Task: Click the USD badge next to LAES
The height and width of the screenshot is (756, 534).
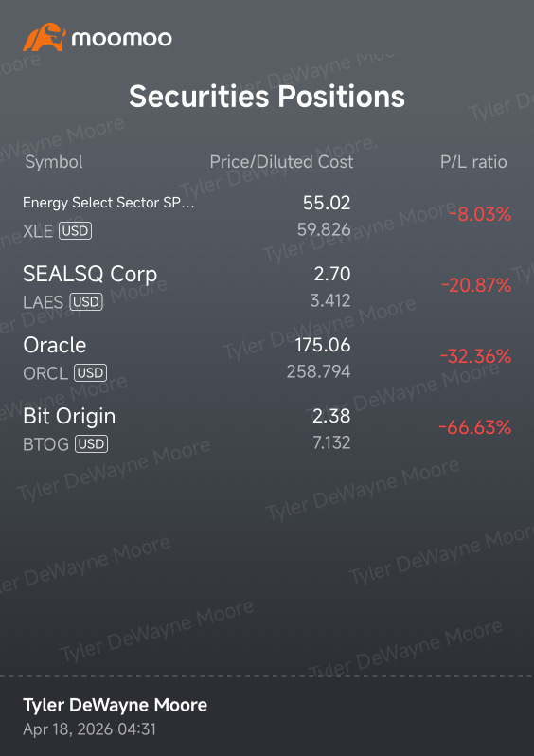Action: pos(86,302)
